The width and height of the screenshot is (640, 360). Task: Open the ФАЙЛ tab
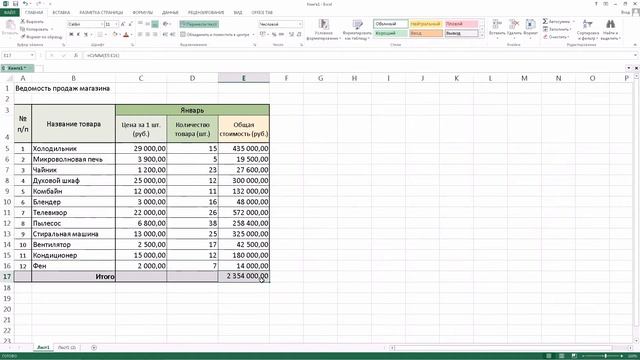(10, 12)
